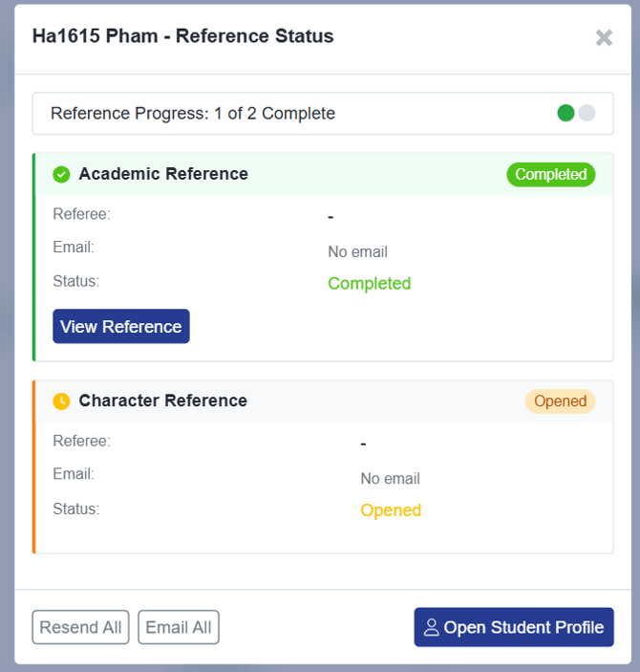
Task: Open Student Profile
Action: pos(514,627)
